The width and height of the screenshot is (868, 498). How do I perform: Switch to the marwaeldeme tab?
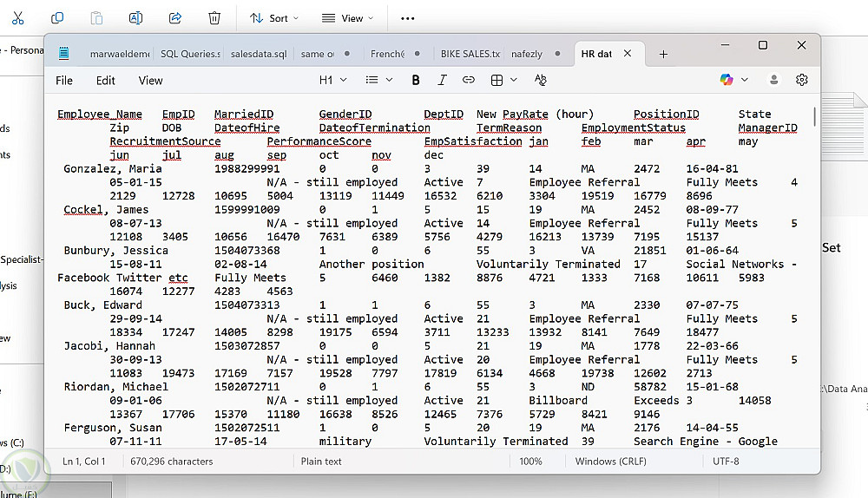point(120,54)
